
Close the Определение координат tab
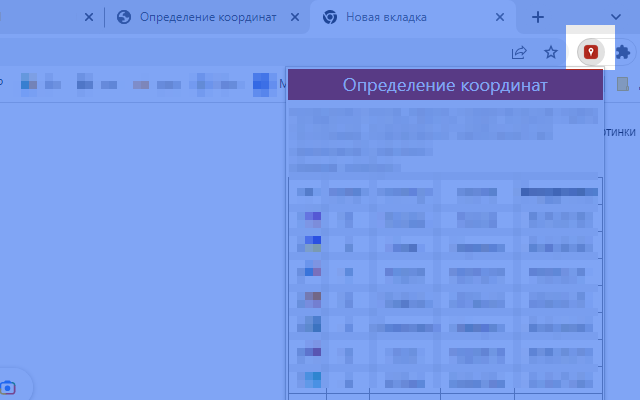click(295, 17)
